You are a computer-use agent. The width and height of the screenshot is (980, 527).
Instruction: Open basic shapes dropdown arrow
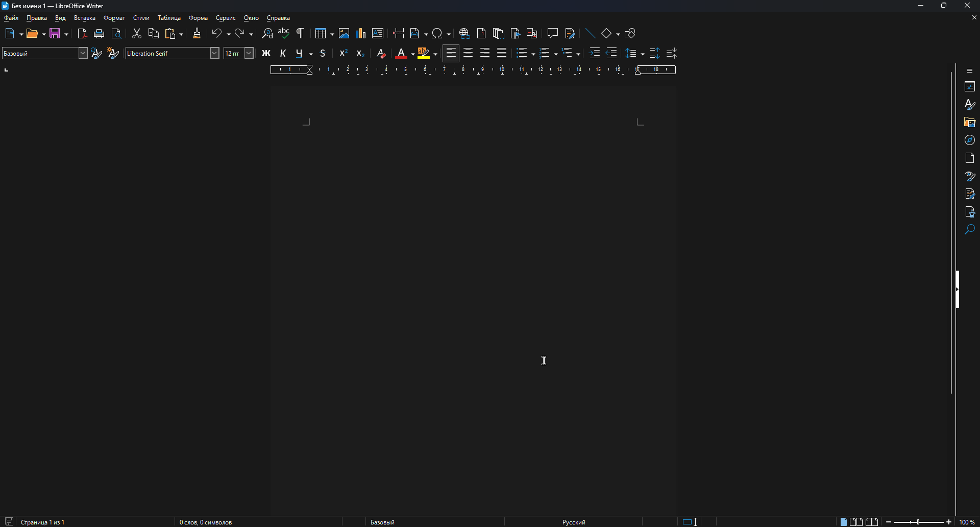pos(618,34)
